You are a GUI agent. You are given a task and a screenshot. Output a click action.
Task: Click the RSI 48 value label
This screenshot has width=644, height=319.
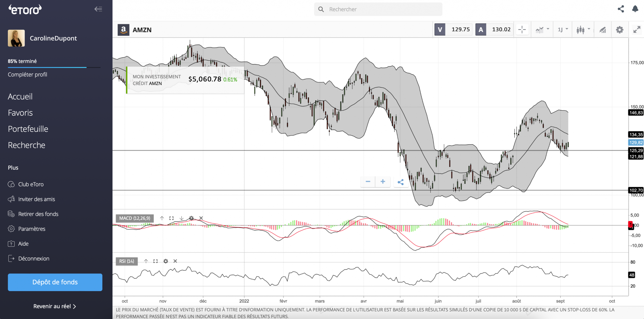pyautogui.click(x=632, y=275)
